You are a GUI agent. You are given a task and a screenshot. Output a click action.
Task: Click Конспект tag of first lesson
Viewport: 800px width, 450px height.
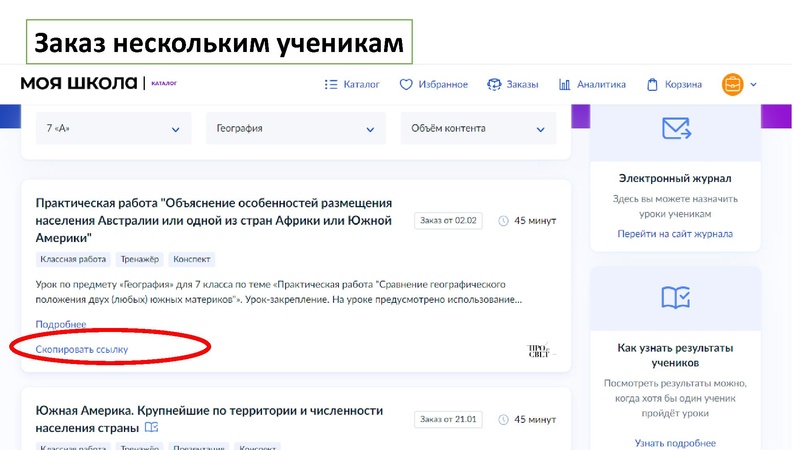point(191,259)
